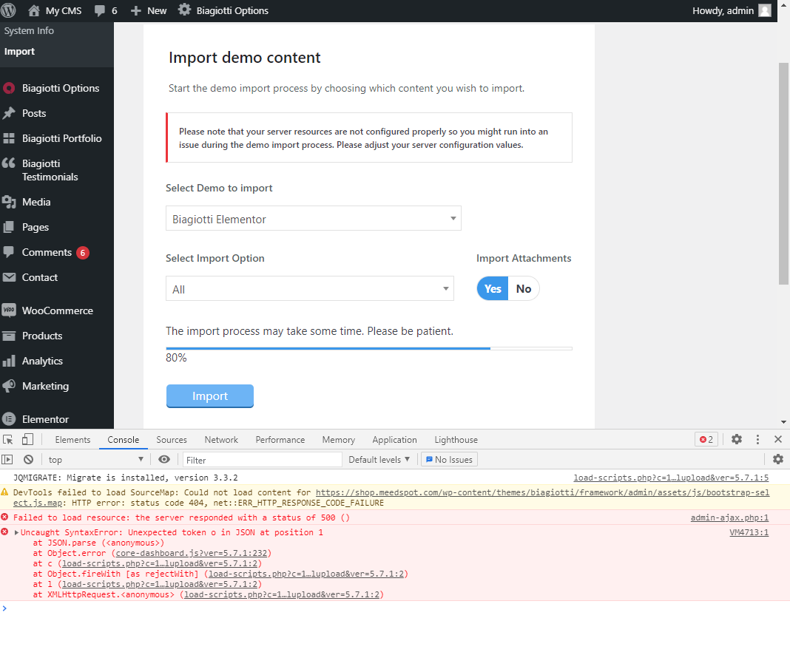Clear the console with the ban icon
Image resolution: width=790 pixels, height=672 pixels.
(28, 460)
